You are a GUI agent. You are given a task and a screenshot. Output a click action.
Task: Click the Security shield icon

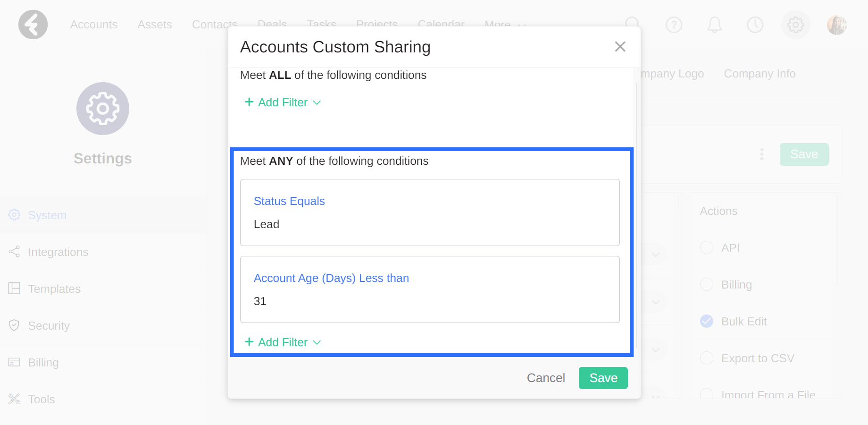14,325
